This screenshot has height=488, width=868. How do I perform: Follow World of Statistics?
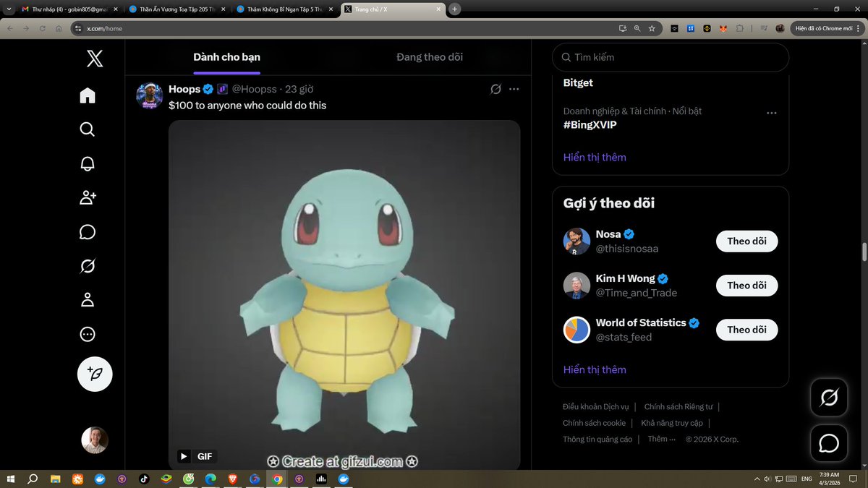click(746, 330)
